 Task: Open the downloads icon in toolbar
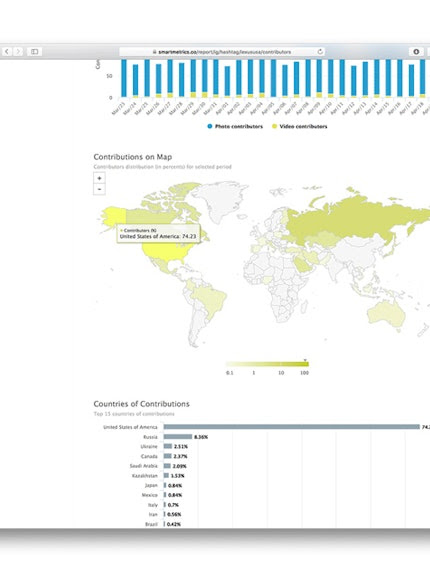(x=416, y=52)
